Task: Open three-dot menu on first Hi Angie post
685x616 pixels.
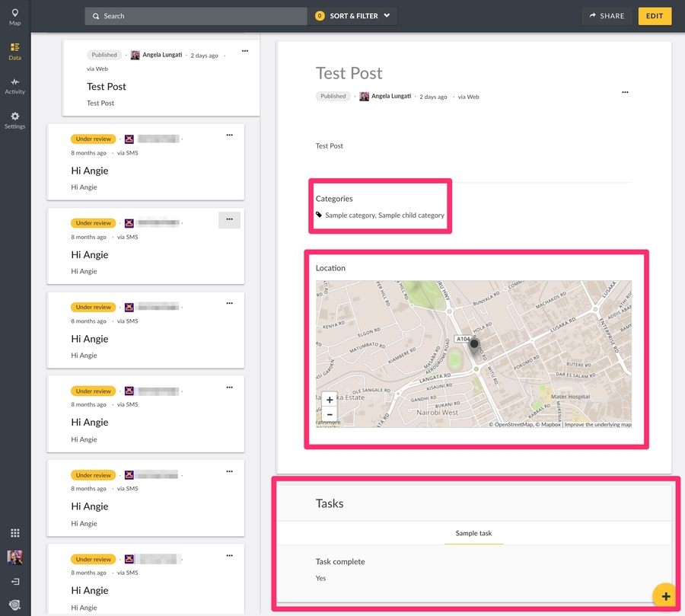Action: coord(229,136)
